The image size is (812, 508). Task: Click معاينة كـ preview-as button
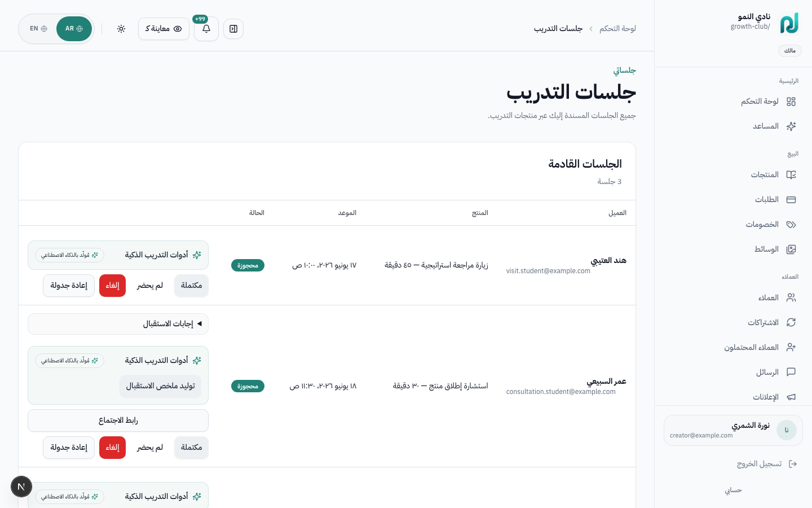tap(164, 29)
